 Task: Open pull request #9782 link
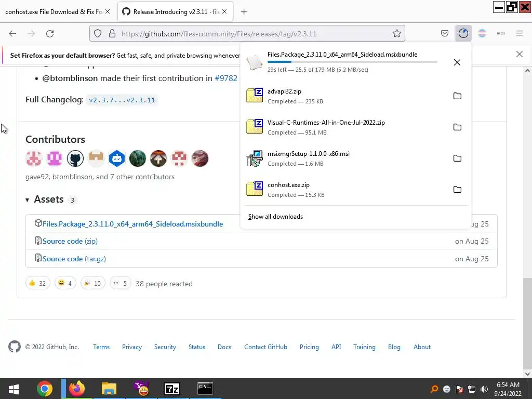coord(226,78)
